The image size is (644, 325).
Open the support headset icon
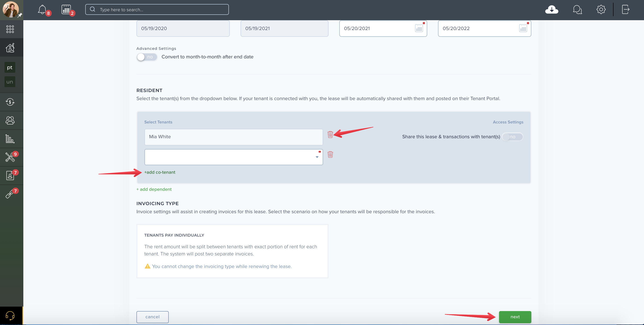[10, 316]
